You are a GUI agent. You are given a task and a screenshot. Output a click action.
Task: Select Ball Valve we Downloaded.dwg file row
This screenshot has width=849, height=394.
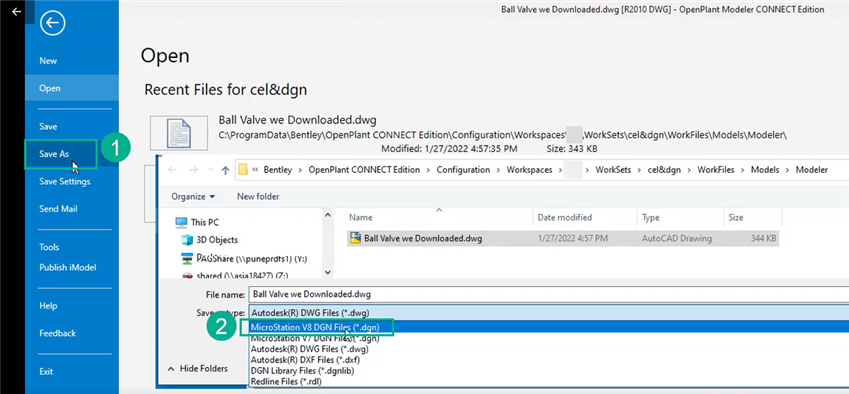tap(563, 238)
